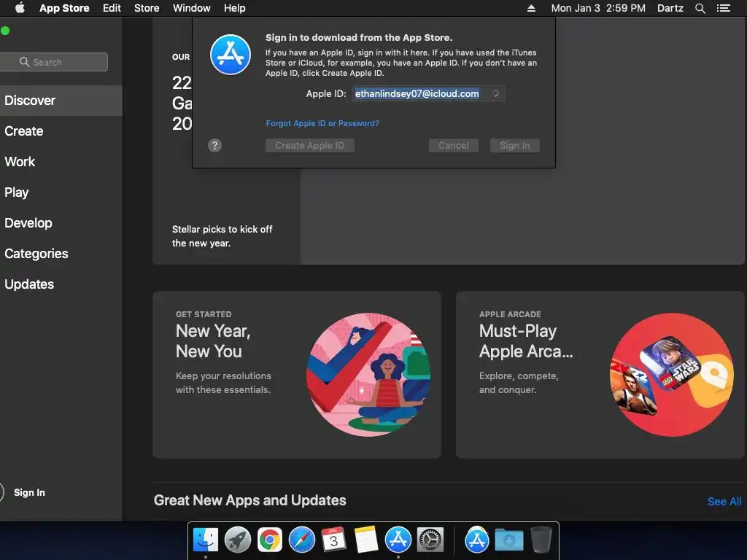747x560 pixels.
Task: Click the Star Wars Arcade artwork
Action: (x=672, y=375)
